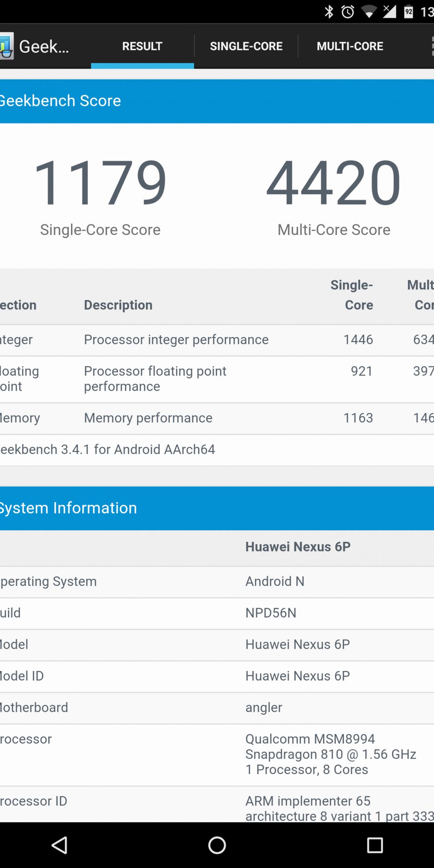Tap the Android home navigation button

coord(217,845)
